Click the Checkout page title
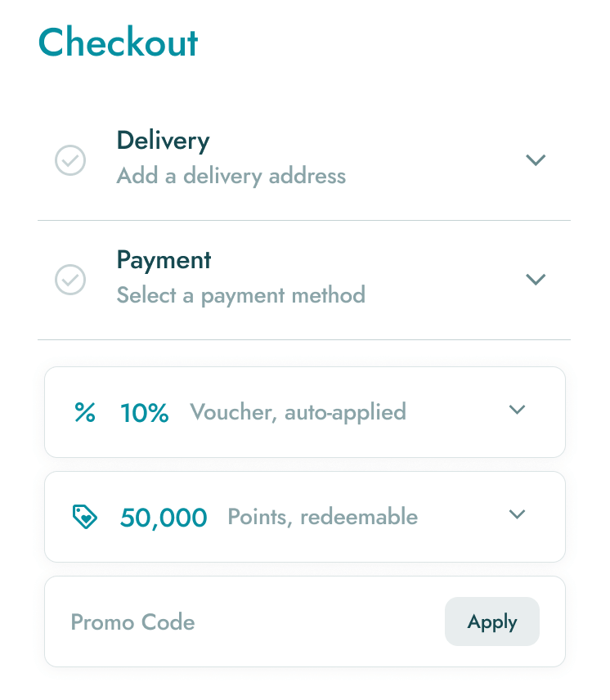 click(119, 43)
